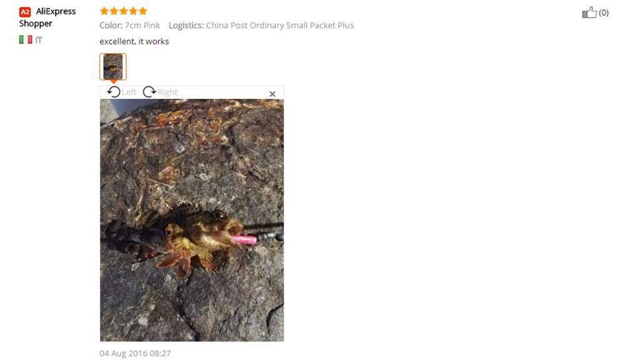This screenshot has height=364, width=626.
Task: Click the (0) helpful vote count
Action: click(x=603, y=13)
